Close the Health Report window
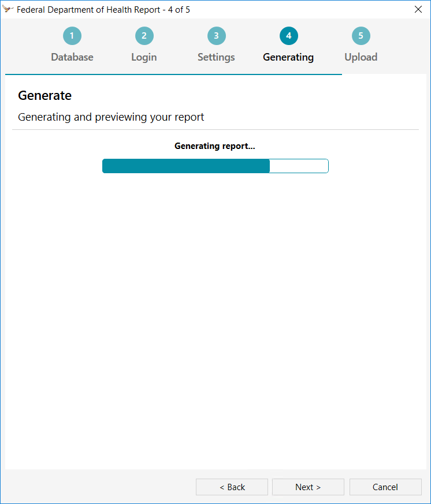The height and width of the screenshot is (504, 431). [x=418, y=9]
